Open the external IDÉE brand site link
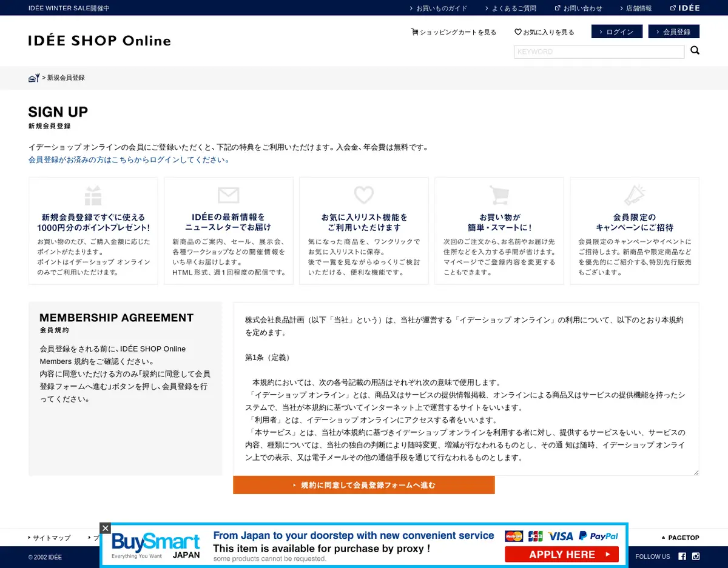 pos(685,8)
